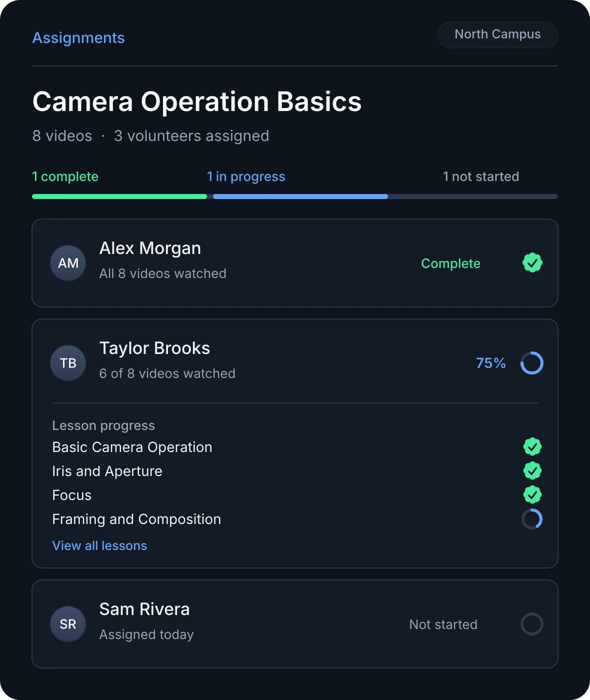Screen dimensions: 590x700
Task: Click the gray not-started bar segment
Action: pos(473,196)
